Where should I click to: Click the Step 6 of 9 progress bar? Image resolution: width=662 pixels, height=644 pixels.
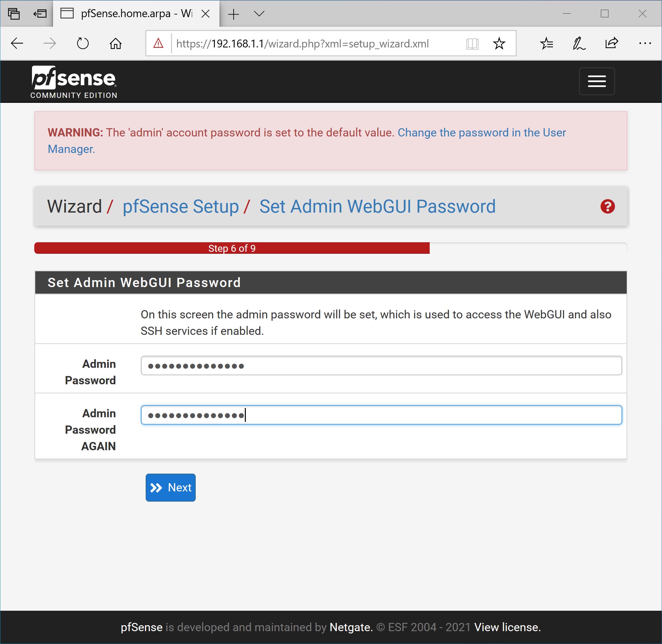click(x=232, y=248)
